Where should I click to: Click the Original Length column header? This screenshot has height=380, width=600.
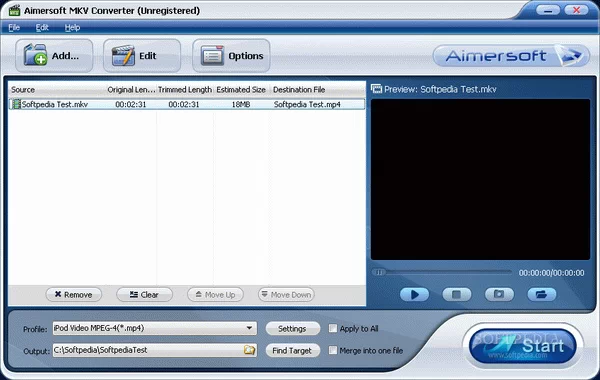click(x=131, y=90)
